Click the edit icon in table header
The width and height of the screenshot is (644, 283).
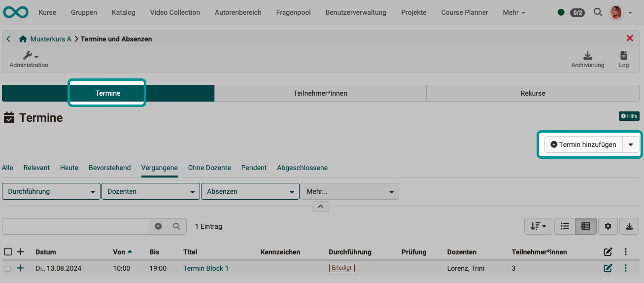point(608,252)
